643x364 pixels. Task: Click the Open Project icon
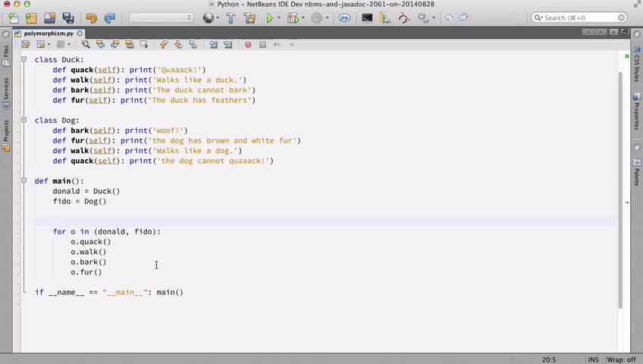[x=49, y=18]
